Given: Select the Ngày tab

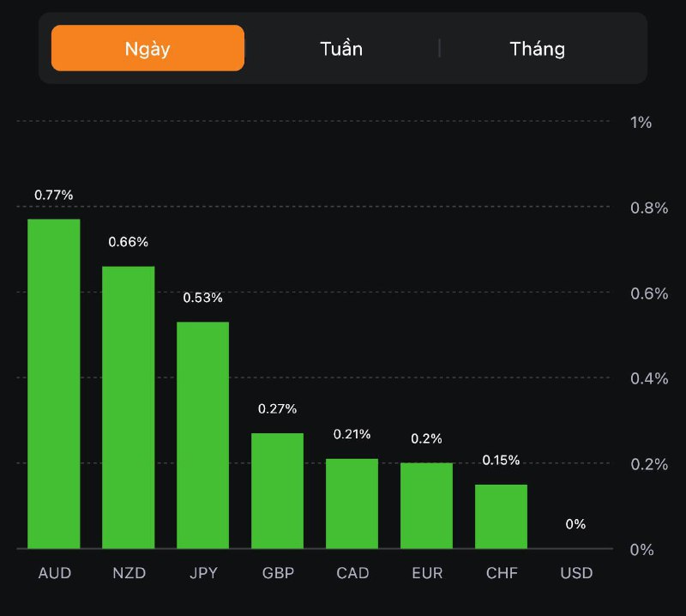Looking at the screenshot, I should pyautogui.click(x=147, y=48).
